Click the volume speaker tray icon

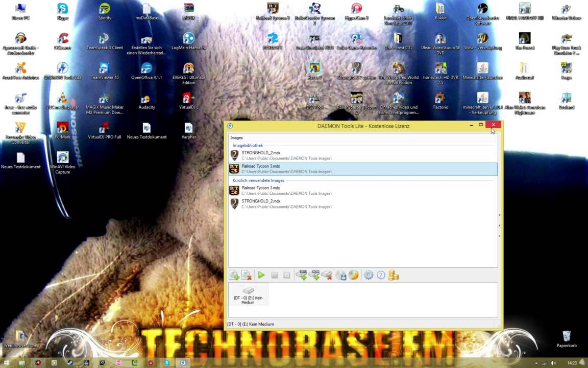point(553,363)
